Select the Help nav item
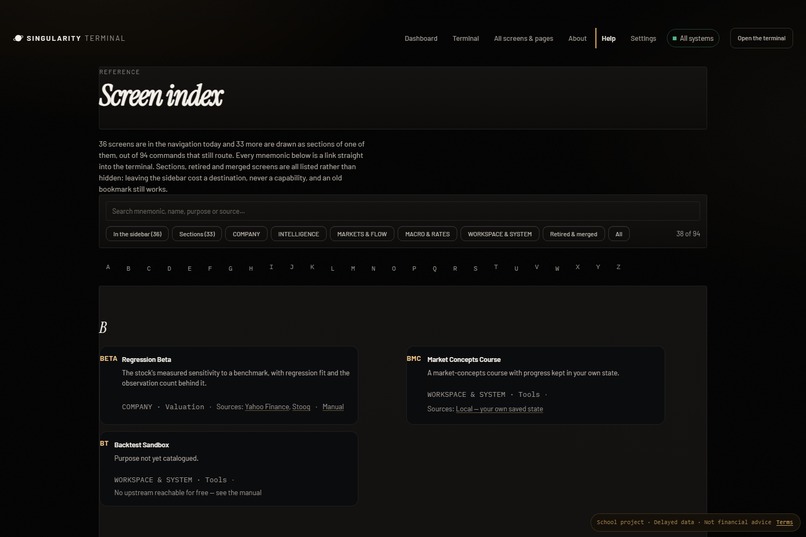 pos(608,39)
